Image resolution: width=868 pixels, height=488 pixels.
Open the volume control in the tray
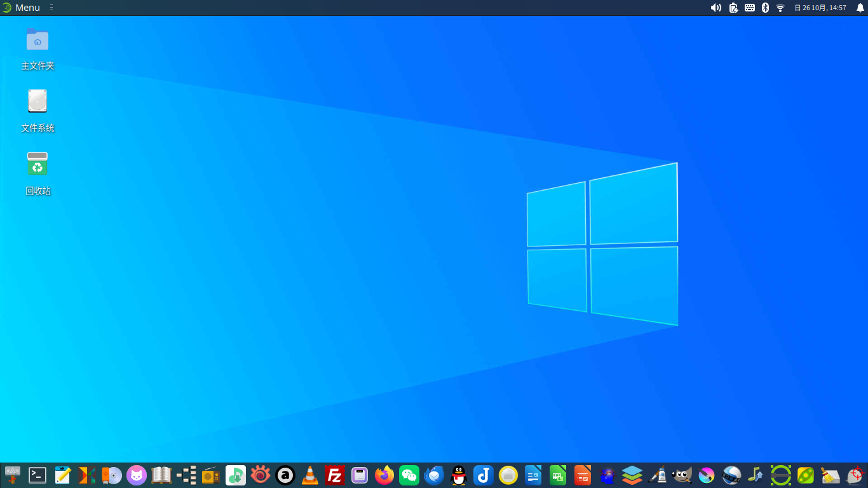pos(715,8)
